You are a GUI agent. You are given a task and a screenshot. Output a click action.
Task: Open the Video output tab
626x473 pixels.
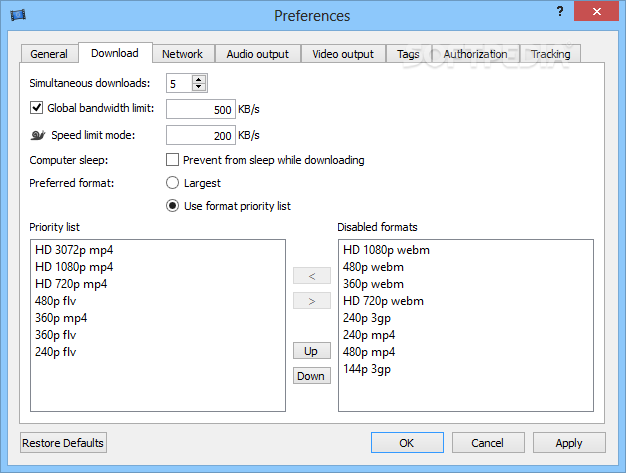[343, 54]
